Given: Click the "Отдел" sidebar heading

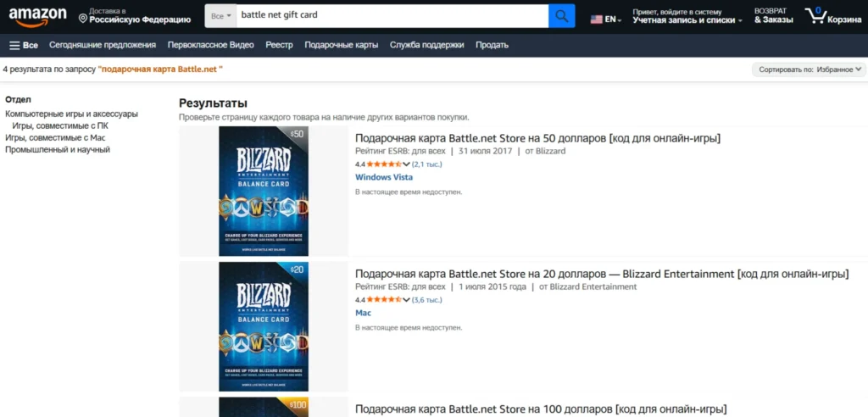Looking at the screenshot, I should point(19,100).
